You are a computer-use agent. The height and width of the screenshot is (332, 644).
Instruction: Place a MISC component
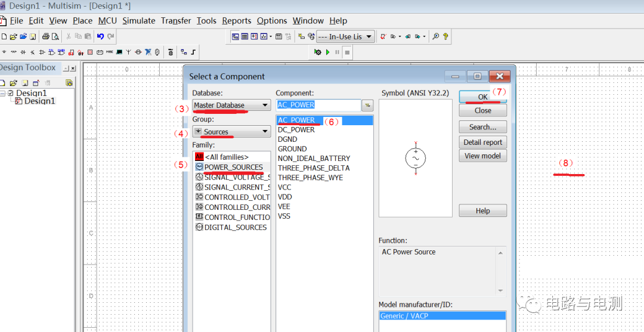click(110, 52)
